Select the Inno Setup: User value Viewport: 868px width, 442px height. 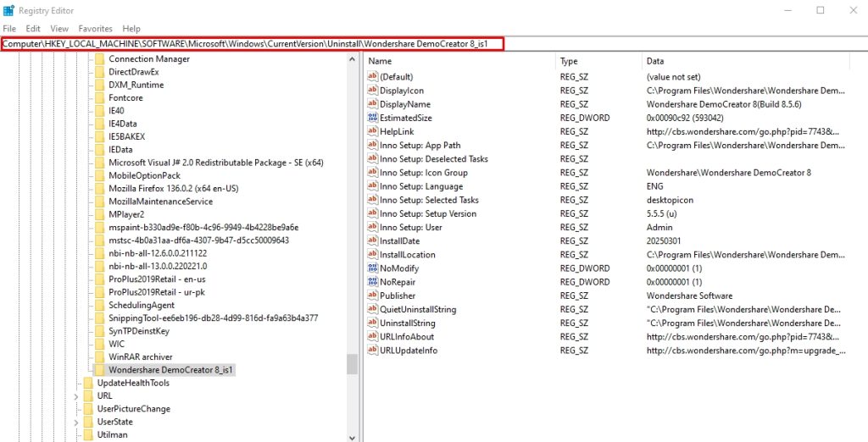click(410, 228)
